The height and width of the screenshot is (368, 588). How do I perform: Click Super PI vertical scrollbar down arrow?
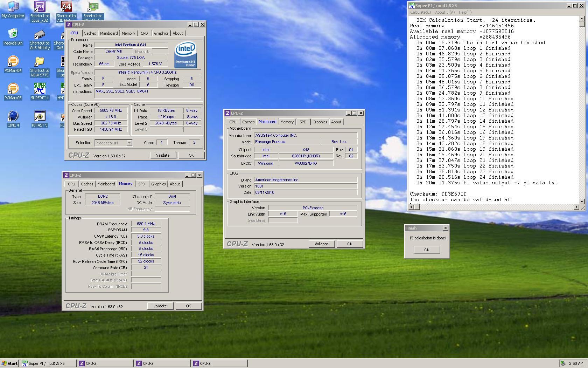coord(582,201)
